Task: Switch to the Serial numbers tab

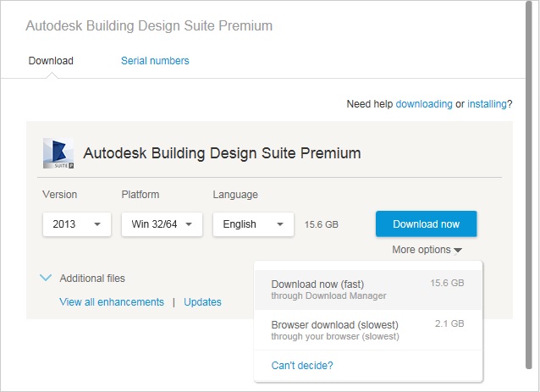Action: click(155, 61)
